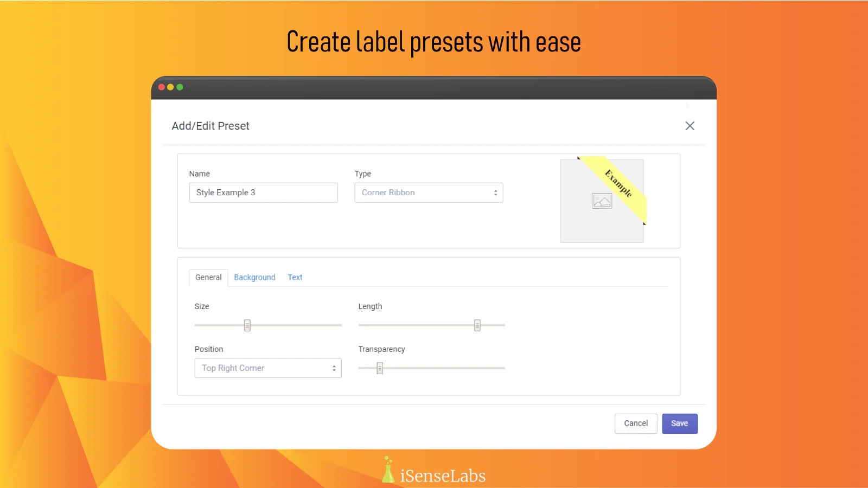Image resolution: width=868 pixels, height=488 pixels.
Task: Click the image placeholder icon in preview
Action: 602,201
